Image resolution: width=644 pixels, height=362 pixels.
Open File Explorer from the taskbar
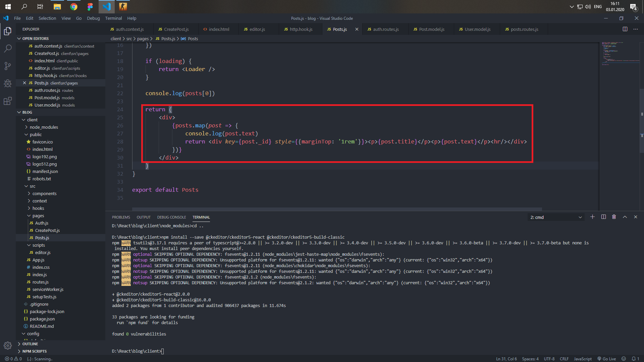(57, 7)
